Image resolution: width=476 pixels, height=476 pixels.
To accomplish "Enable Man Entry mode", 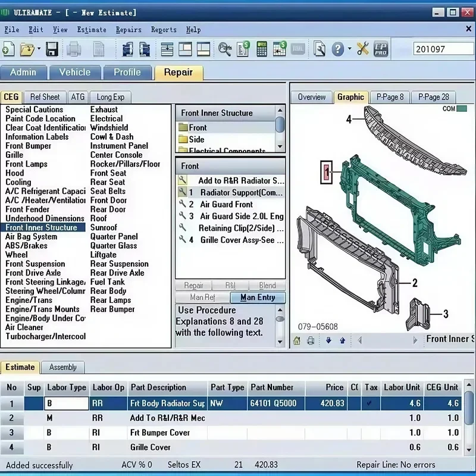I will coord(257,297).
